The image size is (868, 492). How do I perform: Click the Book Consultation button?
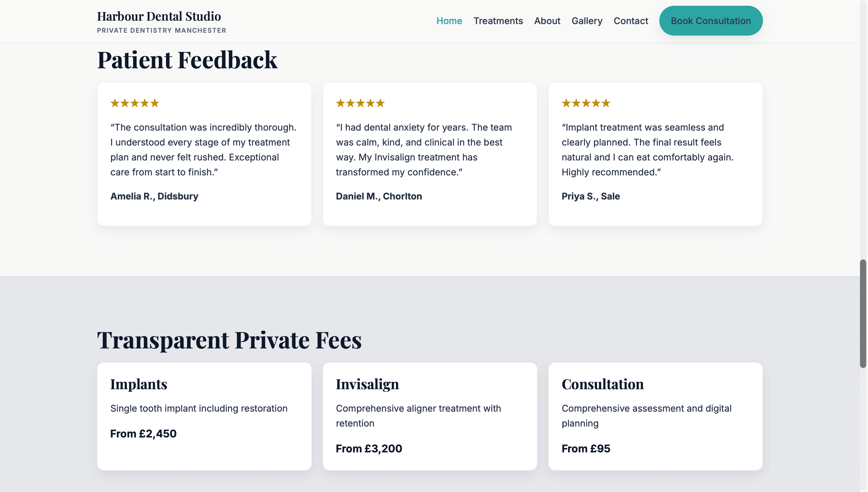tap(710, 21)
